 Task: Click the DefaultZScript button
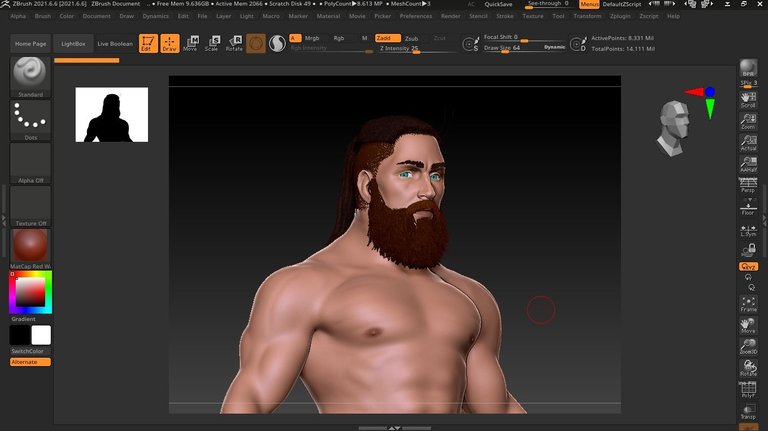622,4
